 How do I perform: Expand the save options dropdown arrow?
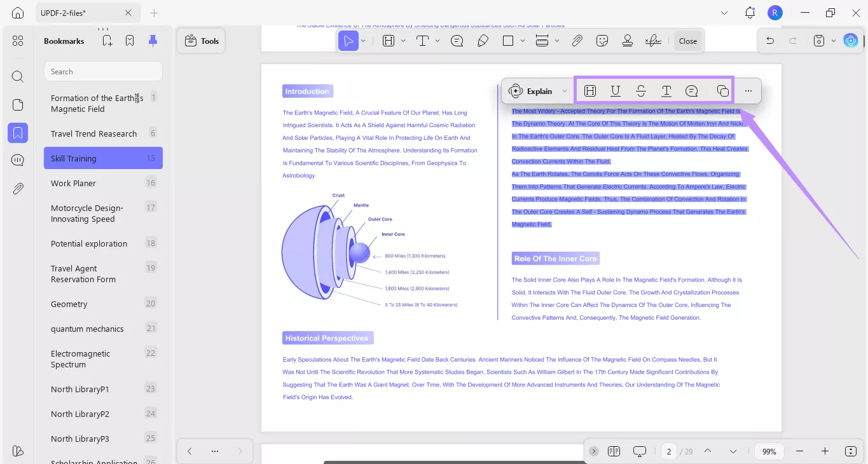(x=834, y=41)
